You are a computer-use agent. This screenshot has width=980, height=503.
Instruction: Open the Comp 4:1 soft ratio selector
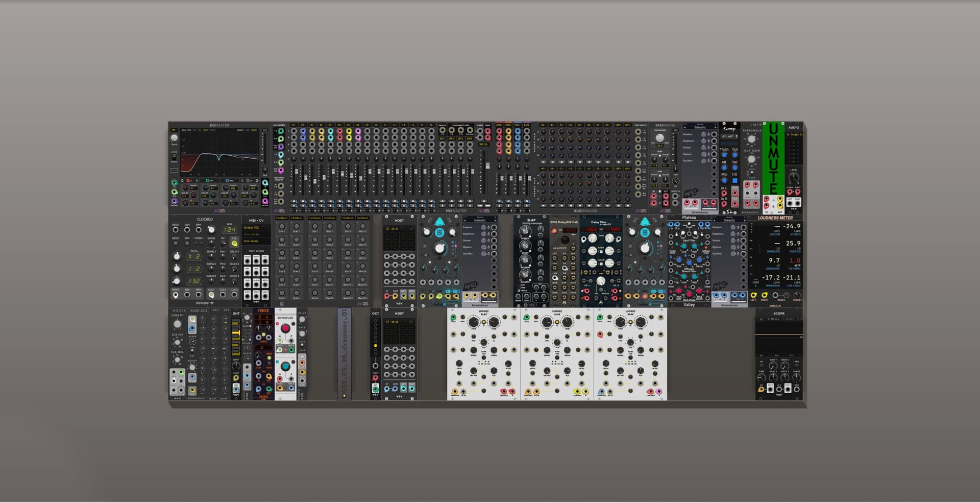coord(729,136)
